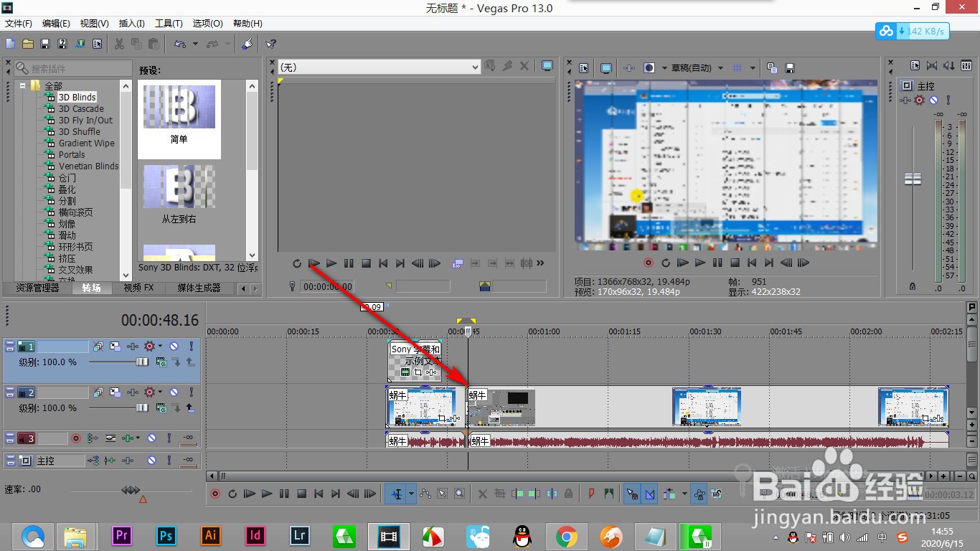The height and width of the screenshot is (551, 980).
Task: Click the Insert marker flag icon
Action: [x=591, y=493]
